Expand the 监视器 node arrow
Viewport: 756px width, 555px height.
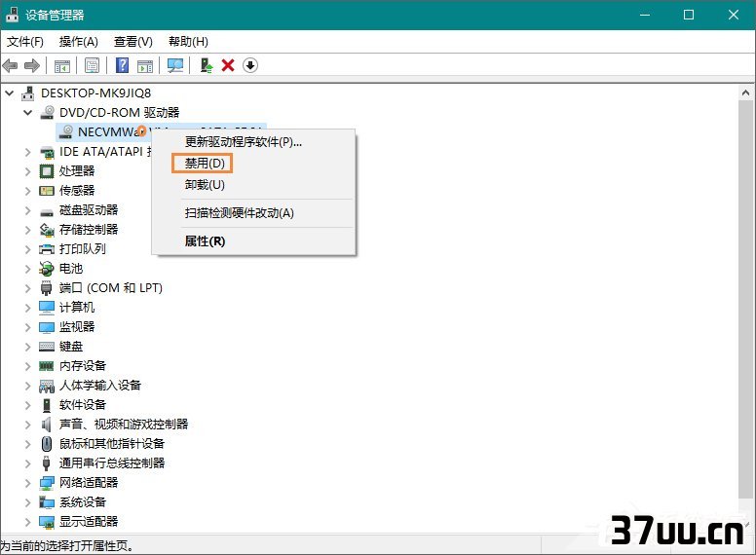28,327
